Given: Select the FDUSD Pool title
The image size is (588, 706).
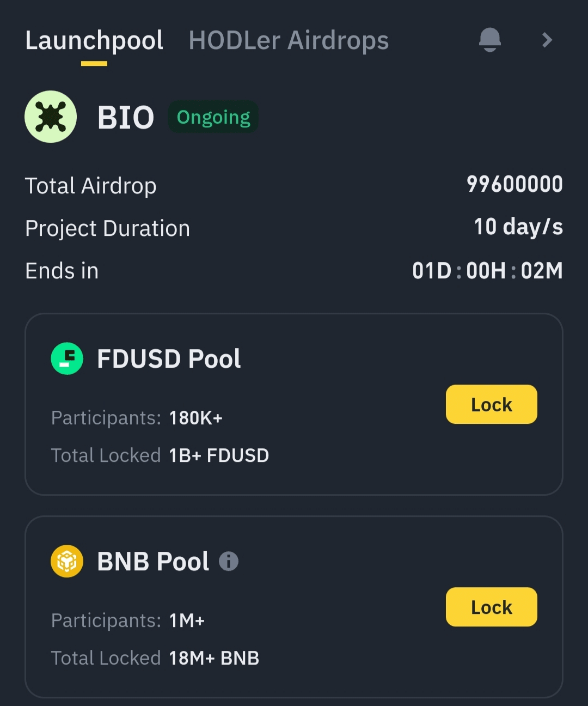Looking at the screenshot, I should pos(169,359).
